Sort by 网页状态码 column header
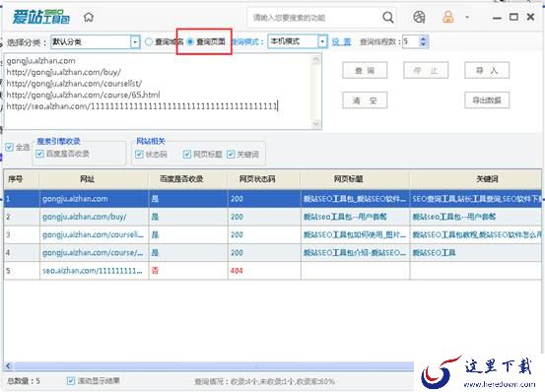The width and height of the screenshot is (545, 392). click(x=264, y=179)
